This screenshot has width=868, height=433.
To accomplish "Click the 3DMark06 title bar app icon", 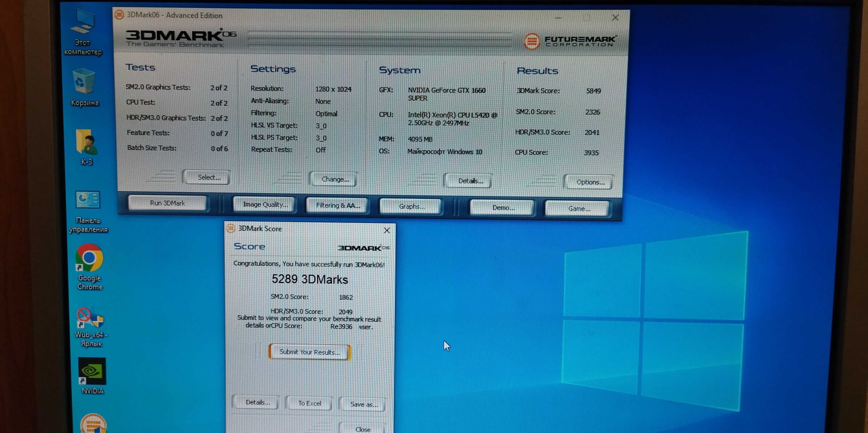I will [x=119, y=14].
